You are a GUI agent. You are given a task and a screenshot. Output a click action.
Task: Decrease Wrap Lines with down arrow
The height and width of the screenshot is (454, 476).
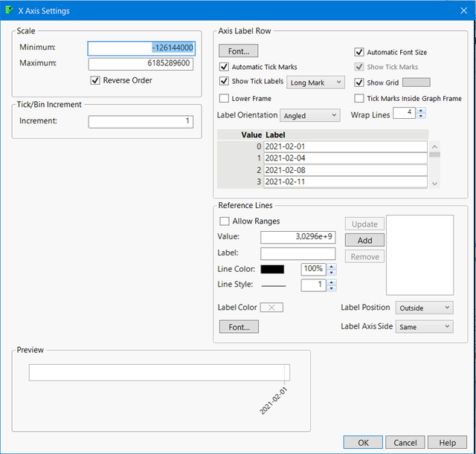pos(421,116)
